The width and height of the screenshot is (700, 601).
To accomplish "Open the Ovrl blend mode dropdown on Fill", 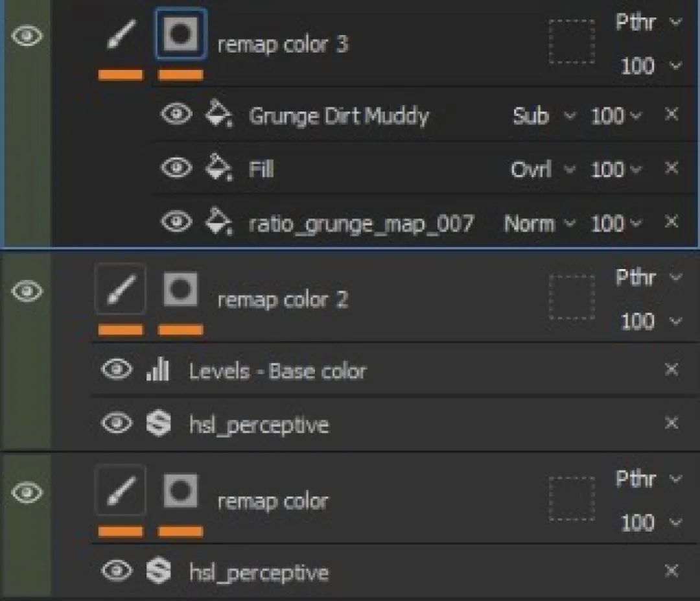I will coord(542,170).
